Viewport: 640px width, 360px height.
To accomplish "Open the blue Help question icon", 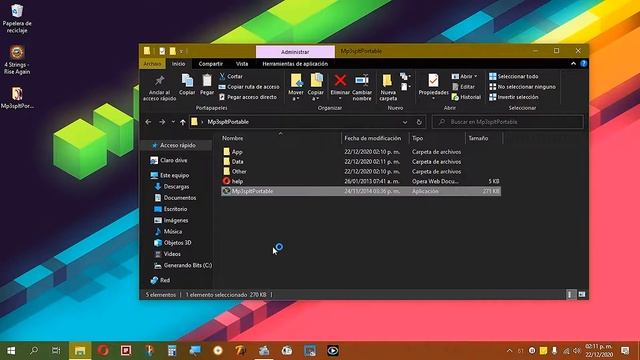I will pyautogui.click(x=583, y=64).
